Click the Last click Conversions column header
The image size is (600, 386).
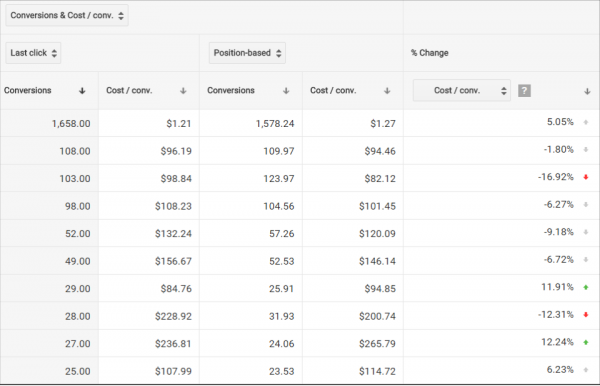28,91
